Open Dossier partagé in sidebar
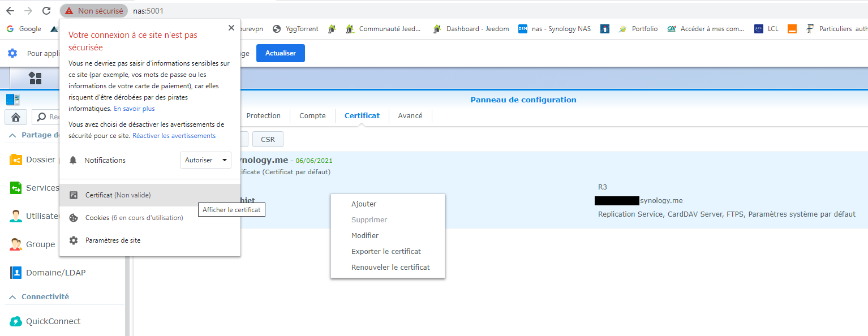Image resolution: width=868 pixels, height=336 pixels. click(x=35, y=160)
